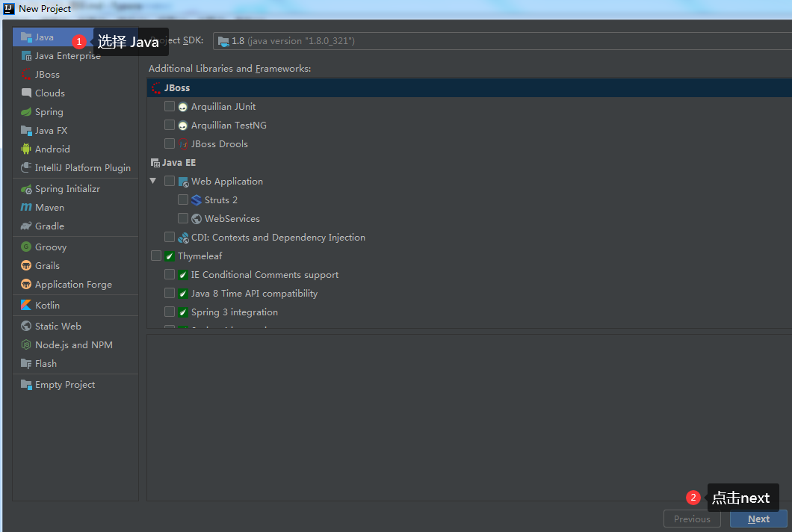Click the Next button
Image resolution: width=792 pixels, height=532 pixels.
tap(758, 519)
